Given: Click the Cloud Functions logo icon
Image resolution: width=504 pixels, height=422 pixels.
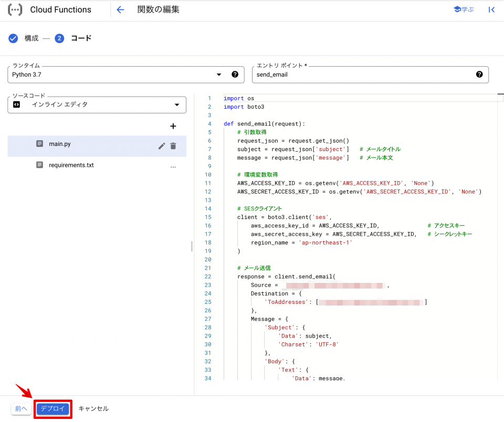Looking at the screenshot, I should 15,9.
